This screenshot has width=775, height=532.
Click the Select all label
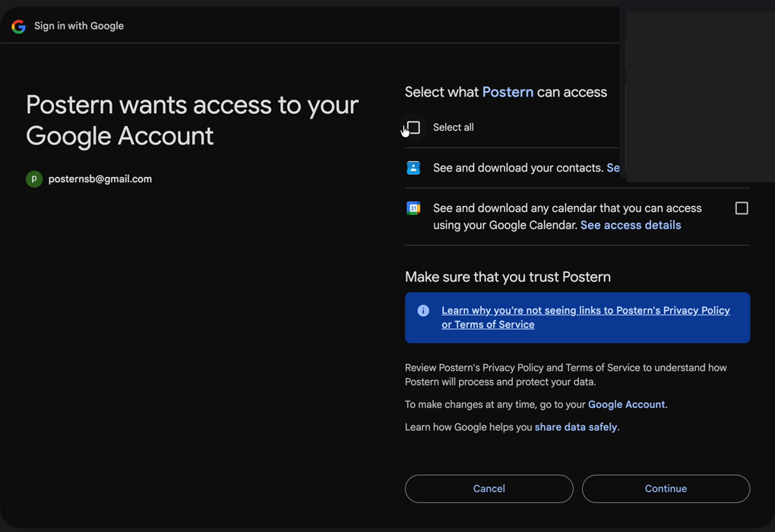pos(454,128)
